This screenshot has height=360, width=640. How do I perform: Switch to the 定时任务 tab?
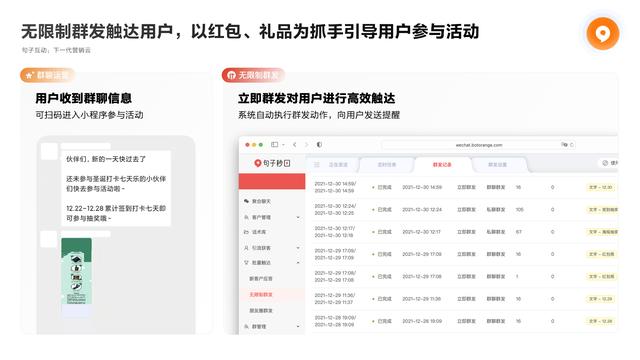click(387, 164)
